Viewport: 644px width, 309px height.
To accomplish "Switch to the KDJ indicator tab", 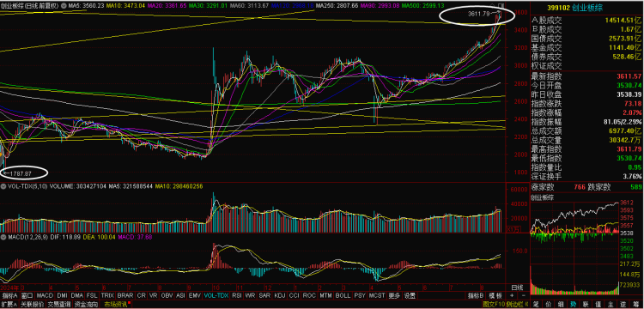I will [279, 295].
